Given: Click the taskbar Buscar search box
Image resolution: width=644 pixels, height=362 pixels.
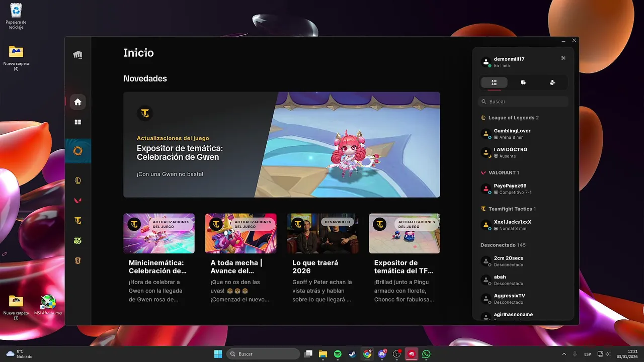Looking at the screenshot, I should [x=264, y=354].
